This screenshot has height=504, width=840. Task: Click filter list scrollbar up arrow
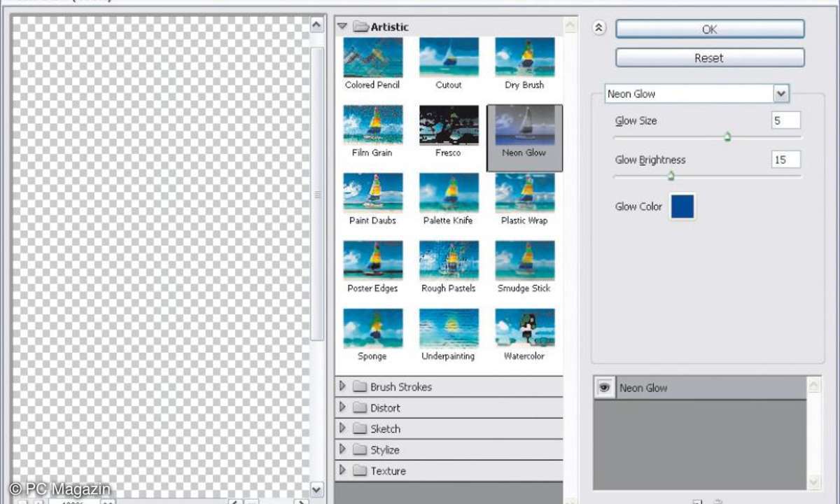570,25
